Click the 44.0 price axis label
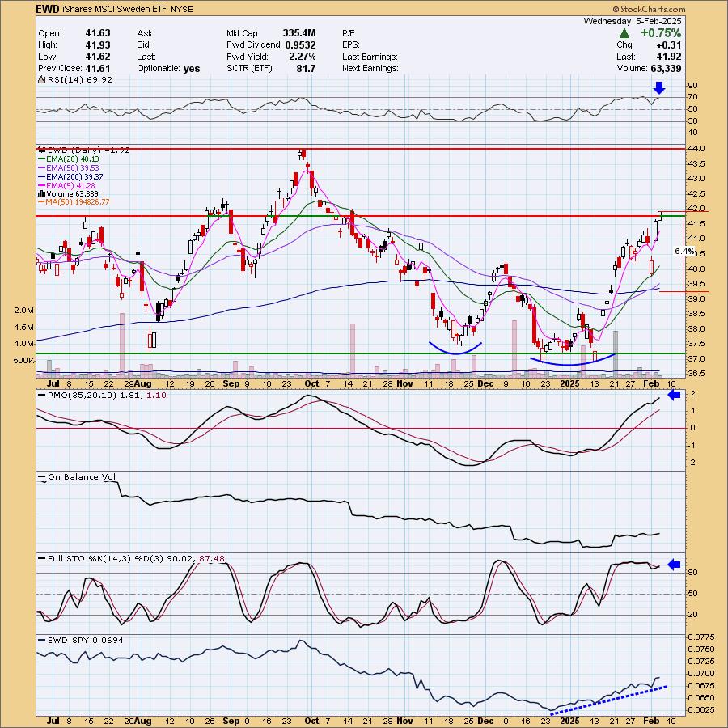728x728 pixels. [x=697, y=149]
